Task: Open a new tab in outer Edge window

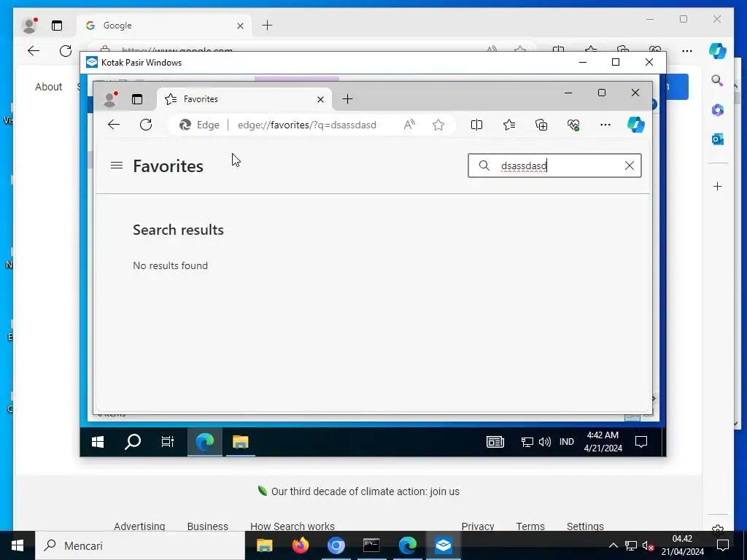Action: click(268, 26)
